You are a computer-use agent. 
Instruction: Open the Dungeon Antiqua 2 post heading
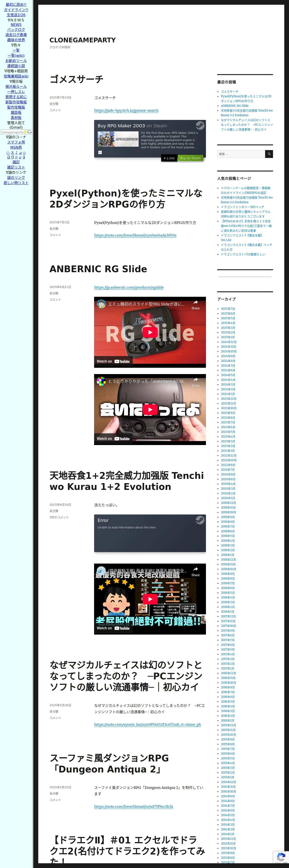[x=109, y=763]
